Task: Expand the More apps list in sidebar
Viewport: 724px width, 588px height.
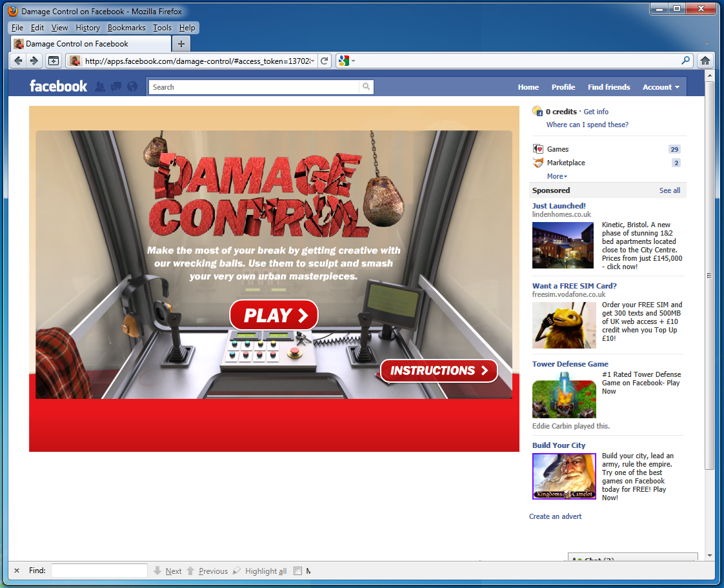Action: (557, 176)
